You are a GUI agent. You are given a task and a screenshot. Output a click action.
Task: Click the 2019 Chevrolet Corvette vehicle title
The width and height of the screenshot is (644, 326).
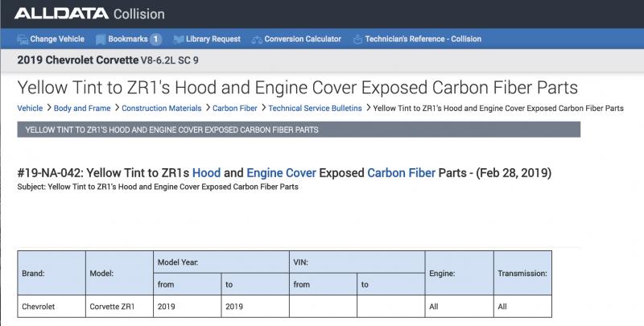pyautogui.click(x=108, y=60)
